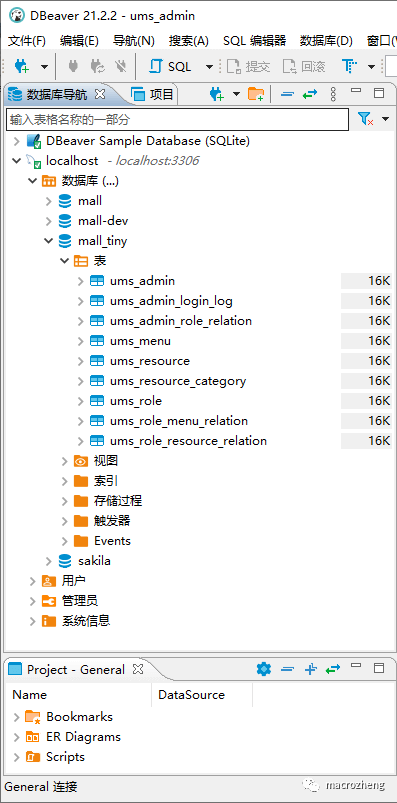Viewport: 397px width, 803px height.
Task: Toggle link with editor in the database navigator
Action: (310, 94)
